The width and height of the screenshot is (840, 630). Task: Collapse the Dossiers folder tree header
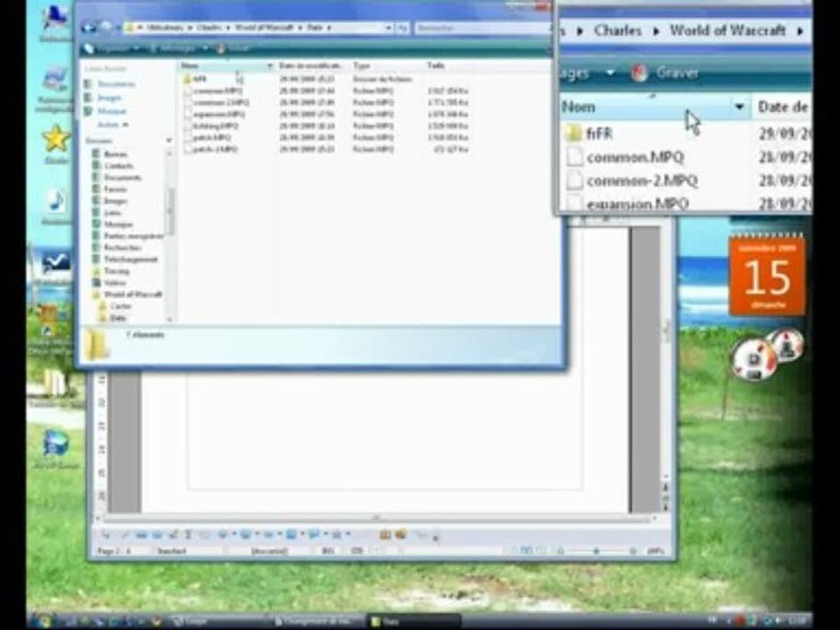pyautogui.click(x=129, y=140)
